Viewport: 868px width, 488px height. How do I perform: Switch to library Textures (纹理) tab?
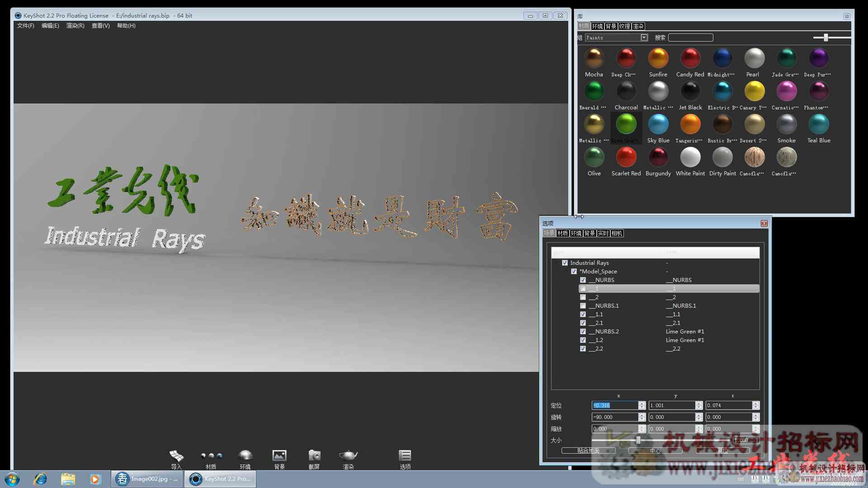(x=625, y=26)
